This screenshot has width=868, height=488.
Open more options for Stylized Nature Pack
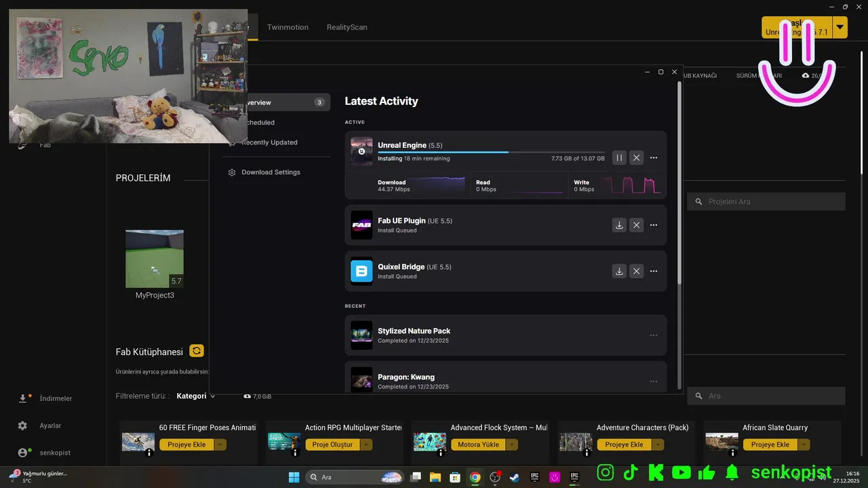[x=654, y=335]
